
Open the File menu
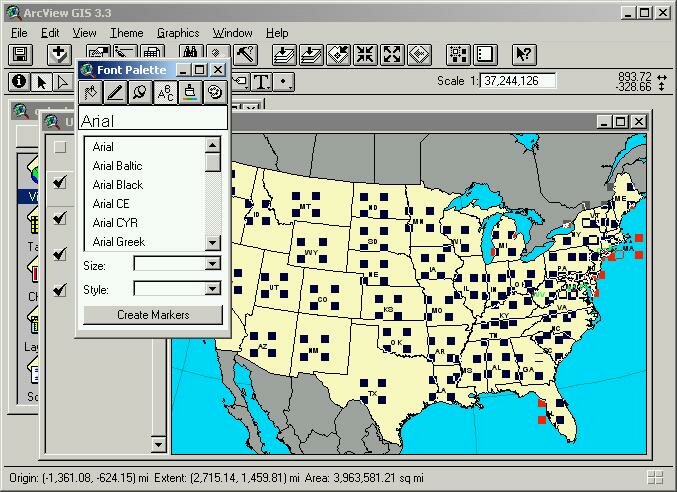(19, 33)
